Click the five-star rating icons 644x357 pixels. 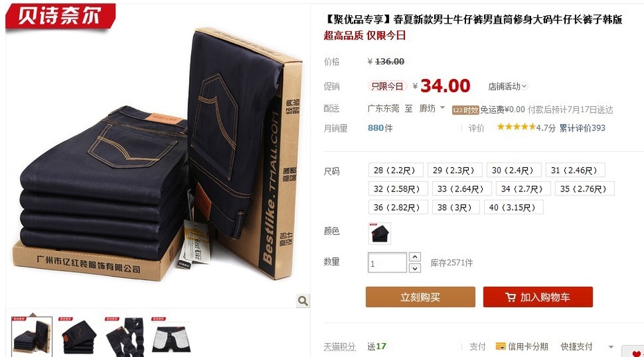click(x=517, y=127)
